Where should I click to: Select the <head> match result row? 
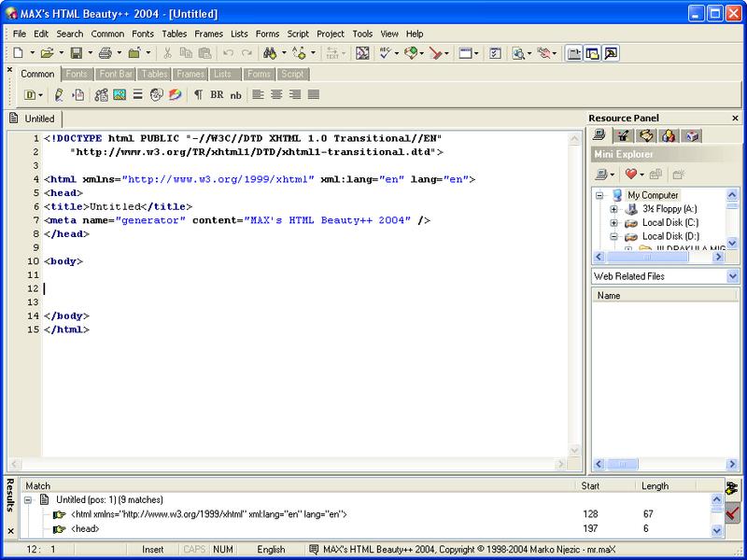pyautogui.click(x=367, y=528)
